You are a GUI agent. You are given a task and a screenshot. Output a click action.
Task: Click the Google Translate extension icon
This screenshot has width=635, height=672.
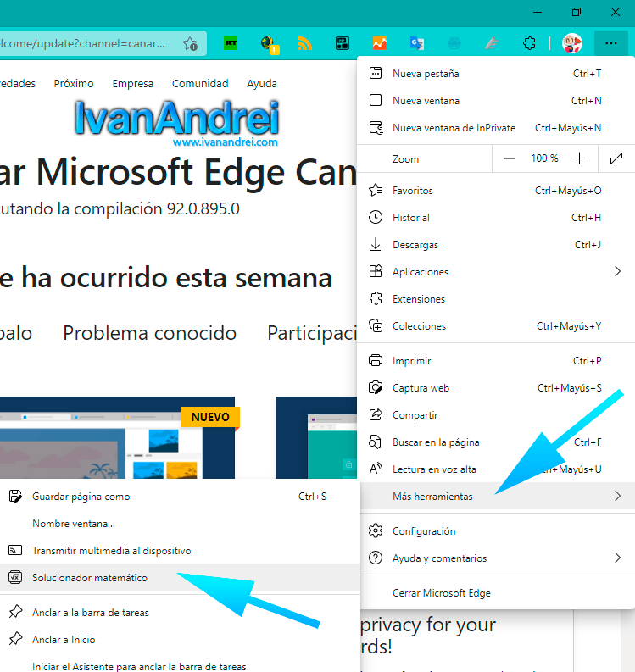[417, 43]
